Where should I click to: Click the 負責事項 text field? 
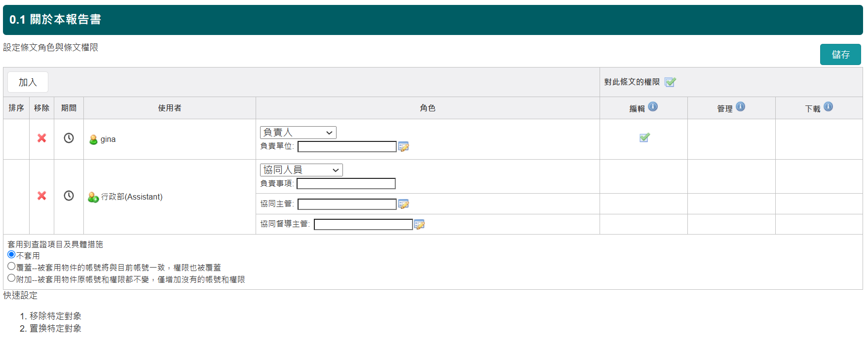point(346,184)
